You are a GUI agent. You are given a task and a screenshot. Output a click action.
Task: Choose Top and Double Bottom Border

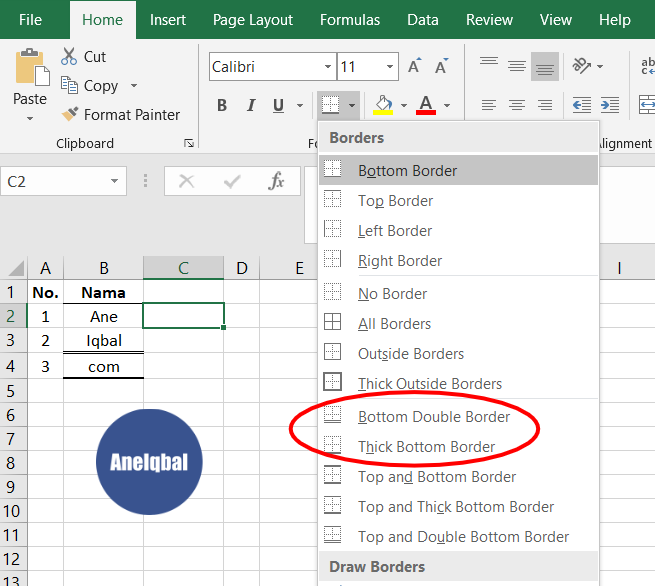(458, 536)
